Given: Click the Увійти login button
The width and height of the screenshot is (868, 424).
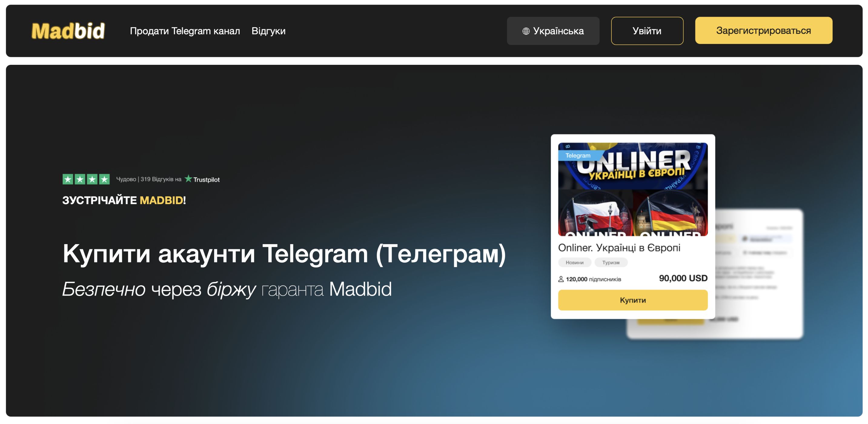Looking at the screenshot, I should pyautogui.click(x=647, y=31).
